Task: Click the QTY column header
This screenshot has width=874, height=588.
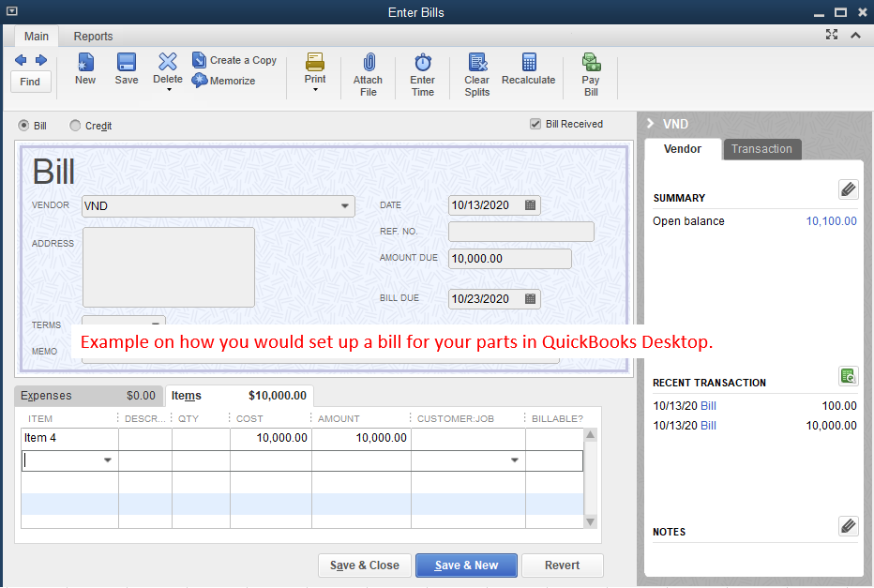Action: pos(188,418)
